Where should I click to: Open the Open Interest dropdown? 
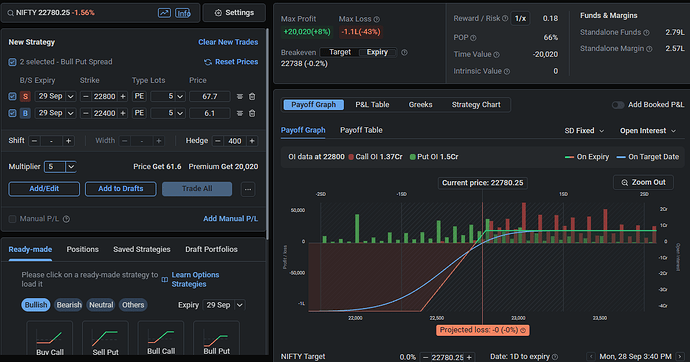tap(648, 131)
